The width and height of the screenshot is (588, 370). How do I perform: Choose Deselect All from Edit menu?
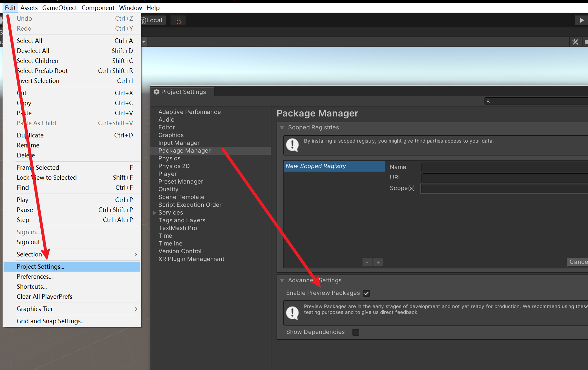click(72, 51)
